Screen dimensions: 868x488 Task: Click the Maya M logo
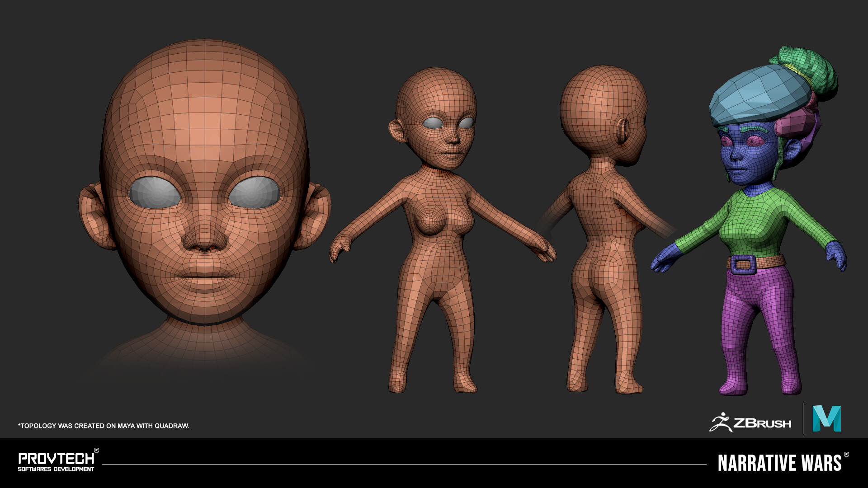826,419
